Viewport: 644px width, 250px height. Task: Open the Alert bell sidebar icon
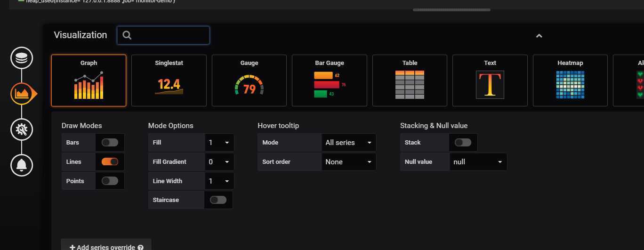(22, 165)
